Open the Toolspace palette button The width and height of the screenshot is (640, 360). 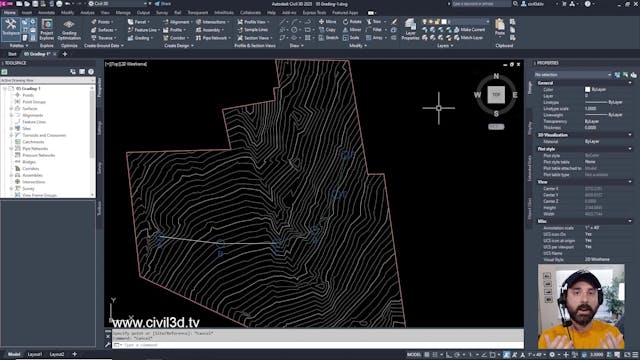pyautogui.click(x=11, y=28)
